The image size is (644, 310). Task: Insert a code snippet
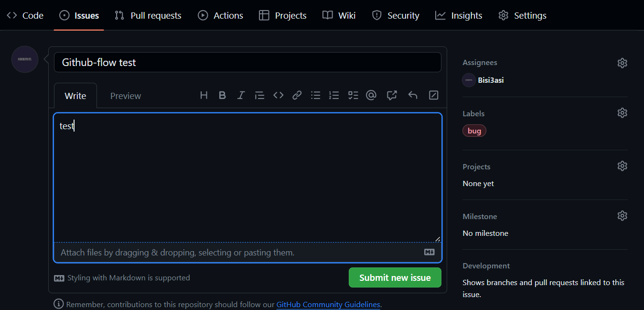coord(279,95)
